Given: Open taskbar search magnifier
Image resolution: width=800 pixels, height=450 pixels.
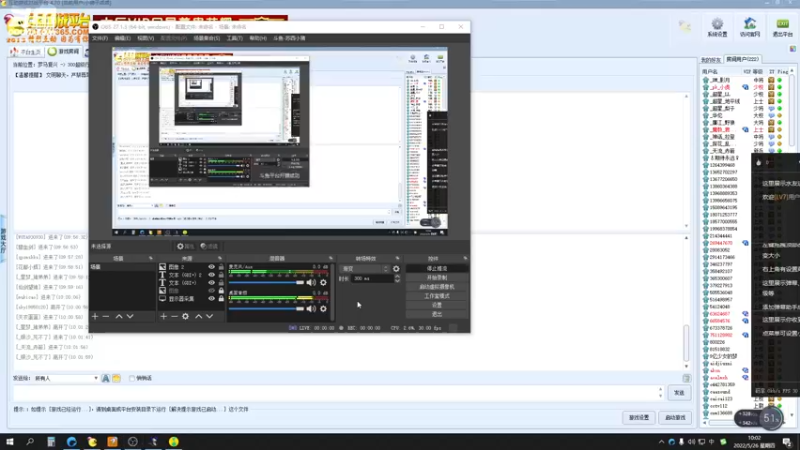Looking at the screenshot, I should [x=30, y=442].
